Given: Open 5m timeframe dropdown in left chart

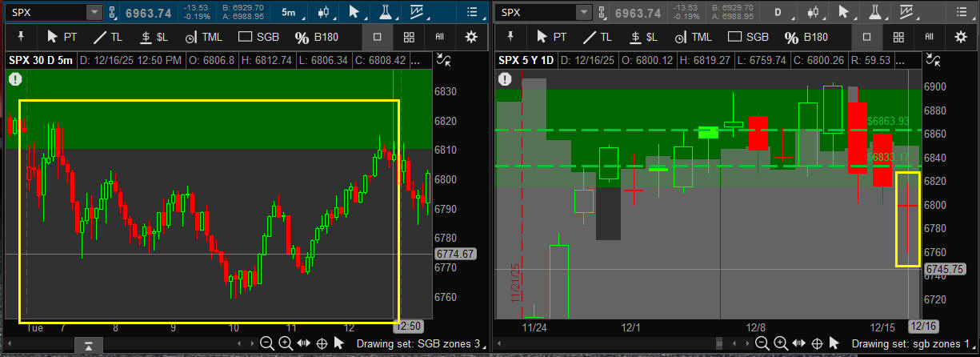Looking at the screenshot, I should 288,12.
